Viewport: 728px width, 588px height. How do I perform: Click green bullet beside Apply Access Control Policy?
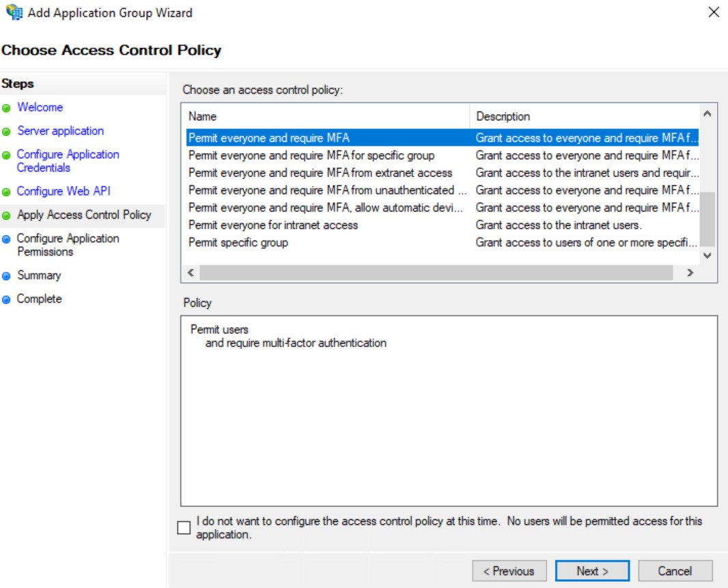tap(6, 216)
